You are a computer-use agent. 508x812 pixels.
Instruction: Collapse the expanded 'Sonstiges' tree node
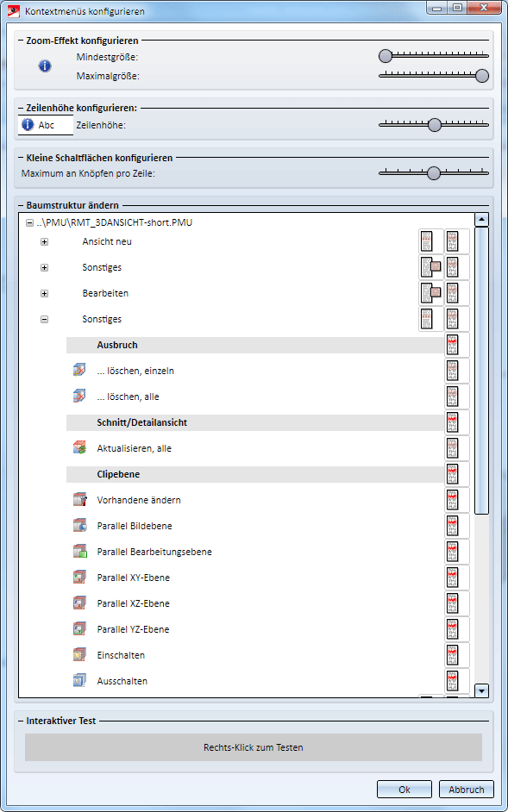45,320
